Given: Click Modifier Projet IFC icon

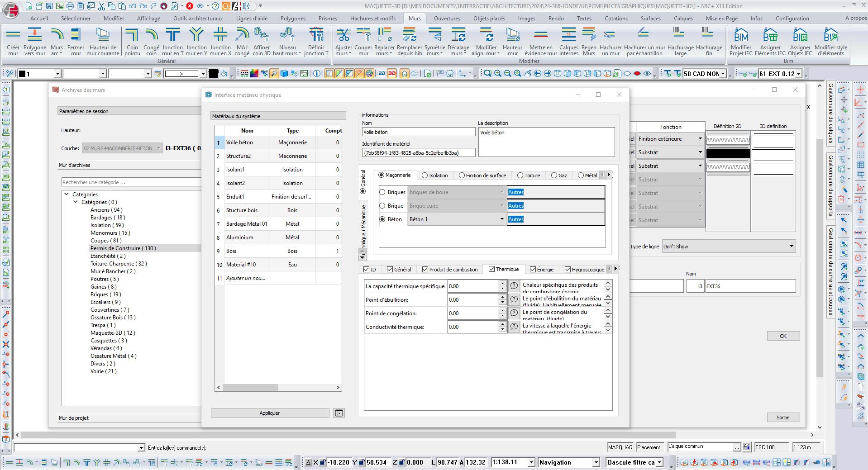Looking at the screenshot, I should coord(741,35).
